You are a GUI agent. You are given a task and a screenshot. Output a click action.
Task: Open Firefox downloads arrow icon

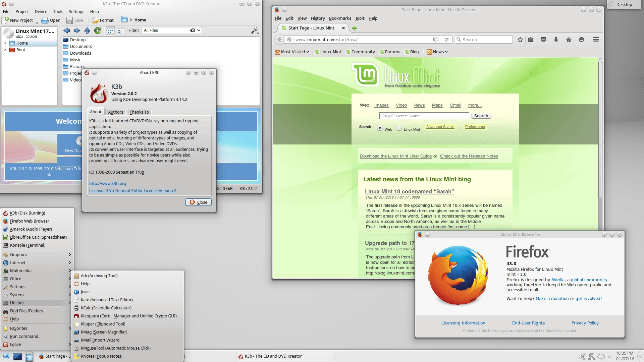[x=556, y=40]
